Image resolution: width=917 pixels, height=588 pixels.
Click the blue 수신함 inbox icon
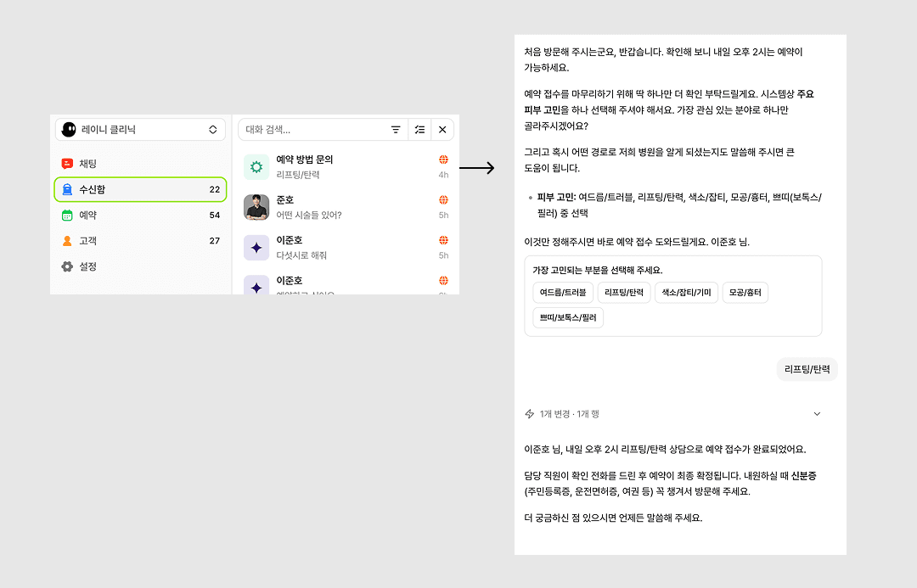pos(67,189)
